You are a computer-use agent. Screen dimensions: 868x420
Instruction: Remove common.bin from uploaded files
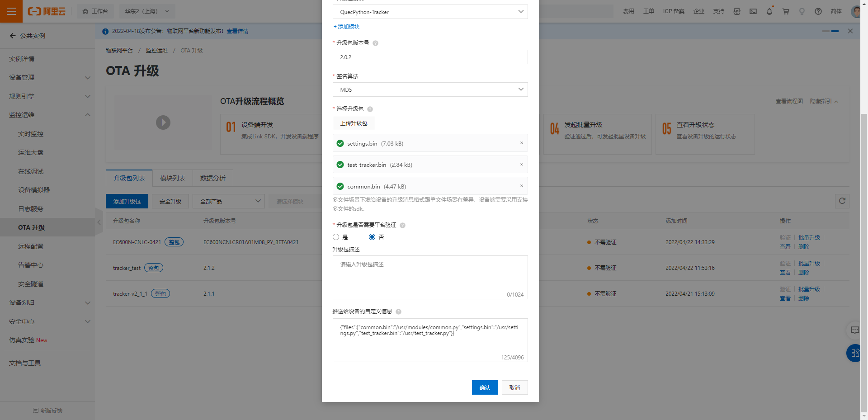[x=521, y=186]
